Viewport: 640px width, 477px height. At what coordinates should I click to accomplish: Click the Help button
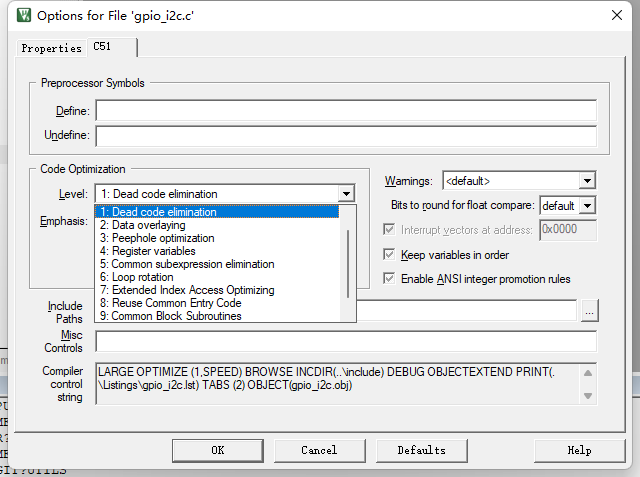[x=580, y=450]
